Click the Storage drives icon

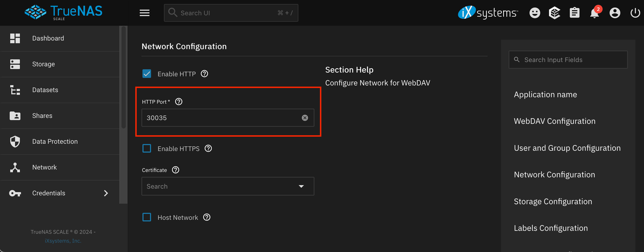click(15, 64)
